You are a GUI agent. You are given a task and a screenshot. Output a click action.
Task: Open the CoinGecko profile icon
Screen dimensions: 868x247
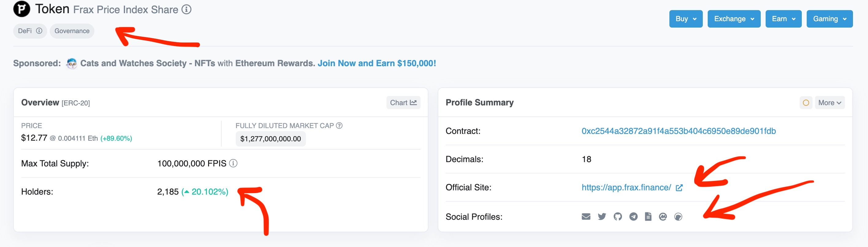pyautogui.click(x=678, y=216)
